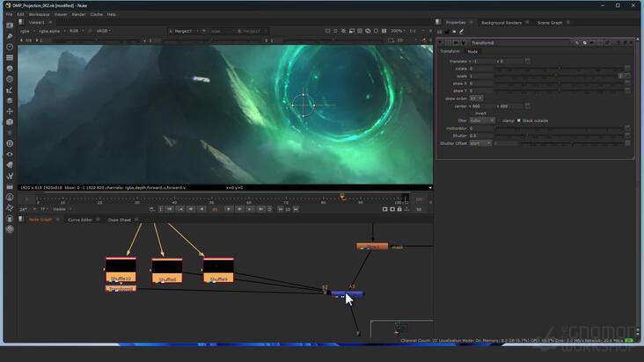Click the Transform8 panel float icon
The width and height of the screenshot is (644, 362).
[626, 43]
